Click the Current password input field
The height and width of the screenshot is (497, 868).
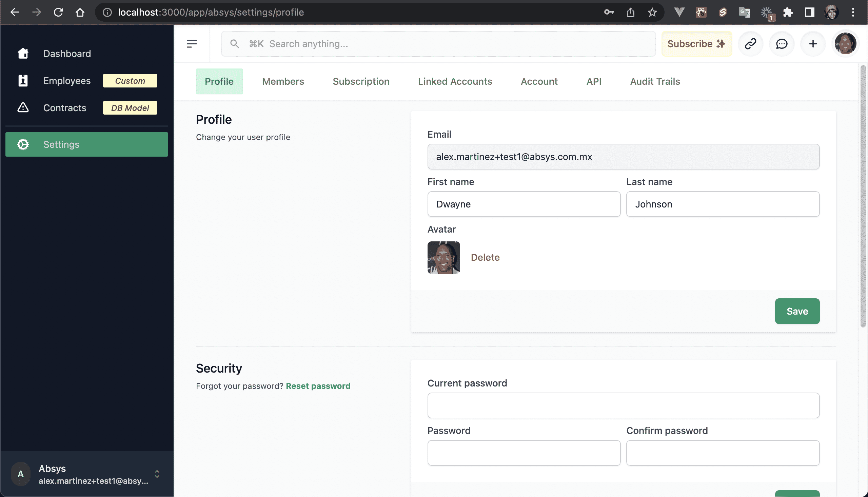point(624,405)
